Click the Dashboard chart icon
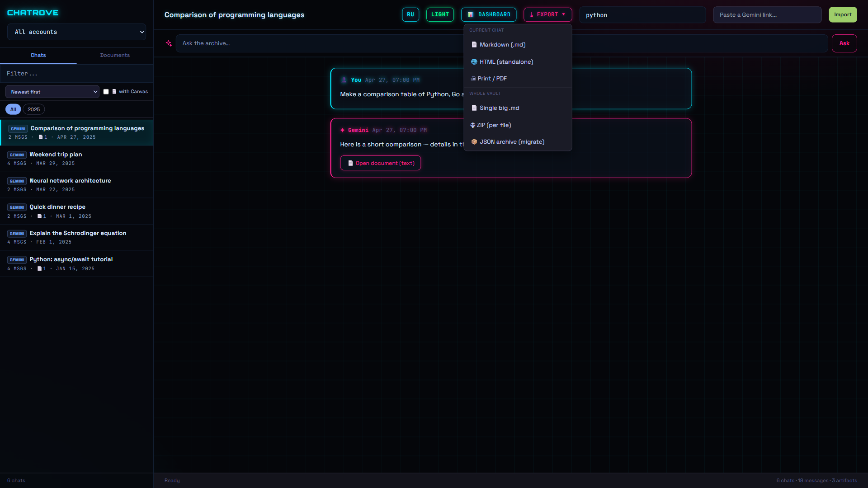 pos(471,14)
